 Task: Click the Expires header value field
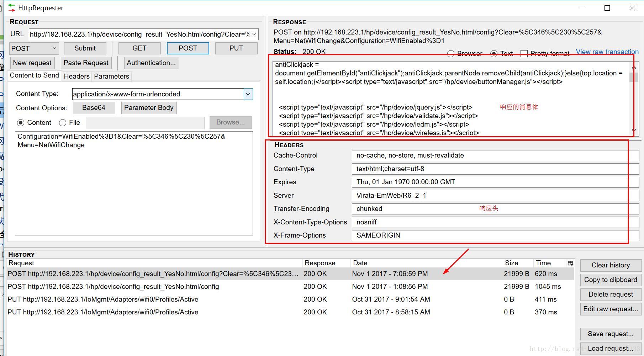[495, 182]
